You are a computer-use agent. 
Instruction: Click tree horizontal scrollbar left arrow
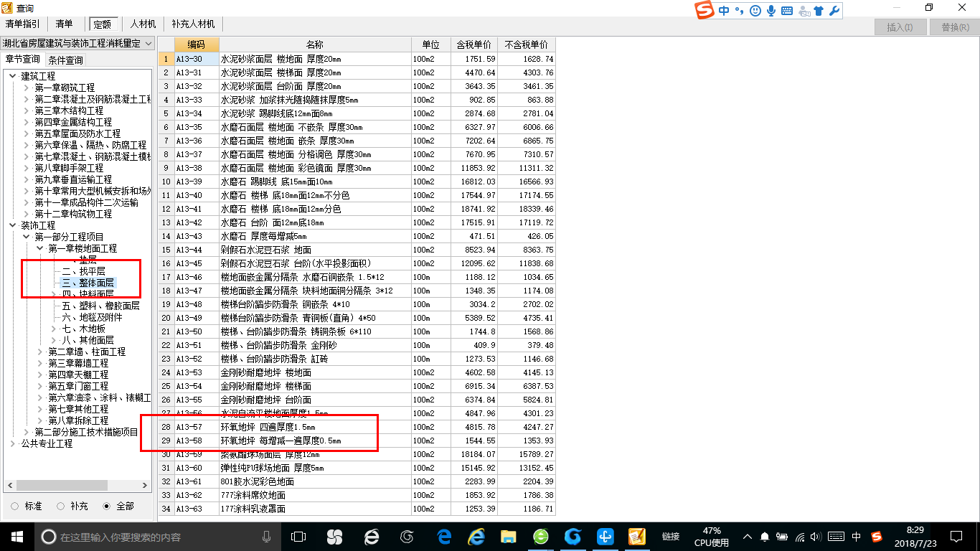tap(9, 486)
